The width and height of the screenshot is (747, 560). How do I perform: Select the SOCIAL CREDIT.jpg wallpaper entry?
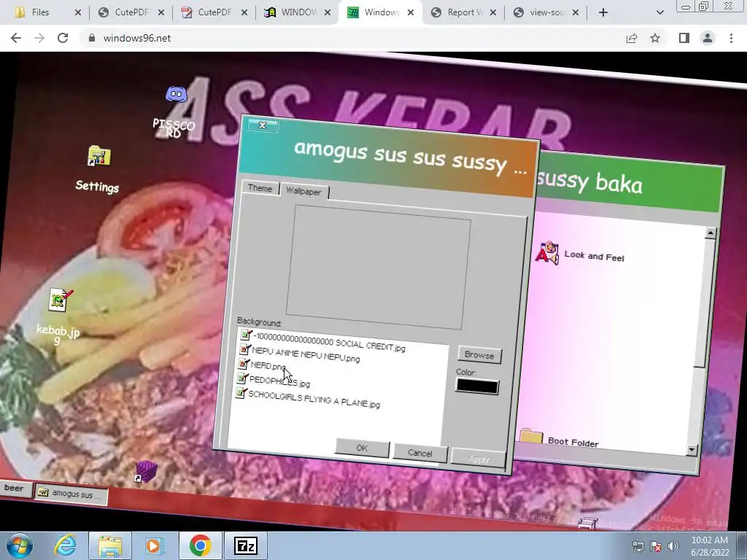[323, 341]
